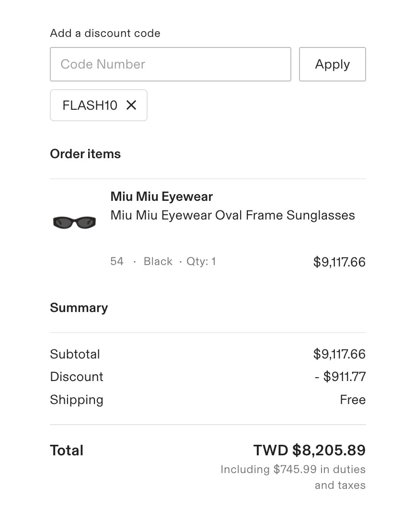Remove the FLASH10 code via X icon
Image resolution: width=414 pixels, height=532 pixels.
[x=131, y=105]
